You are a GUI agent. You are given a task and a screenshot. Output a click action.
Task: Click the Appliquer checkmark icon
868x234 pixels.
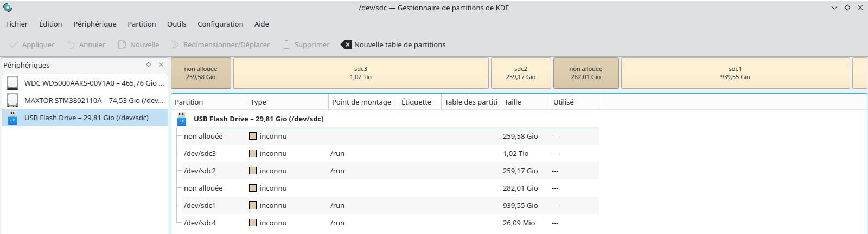point(14,44)
